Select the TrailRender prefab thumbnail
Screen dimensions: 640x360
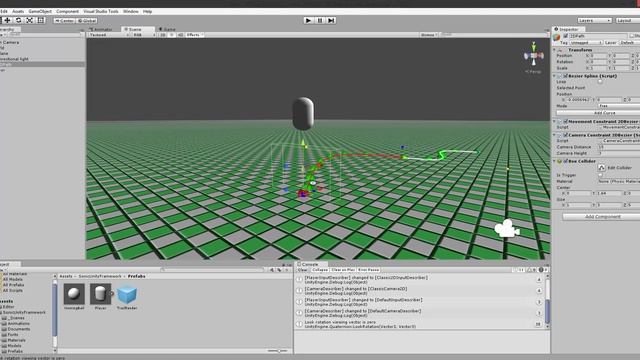point(127,295)
